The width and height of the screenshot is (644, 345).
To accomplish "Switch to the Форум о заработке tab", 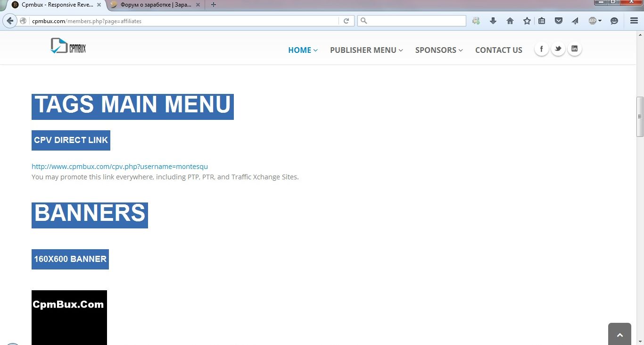I will pos(155,5).
